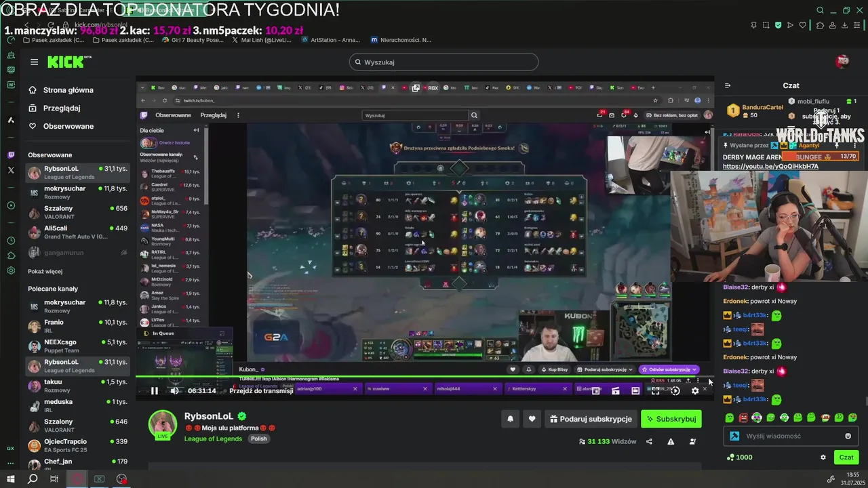868x488 pixels.
Task: Open the Twitch icon in browser sidebar
Action: (x=11, y=155)
